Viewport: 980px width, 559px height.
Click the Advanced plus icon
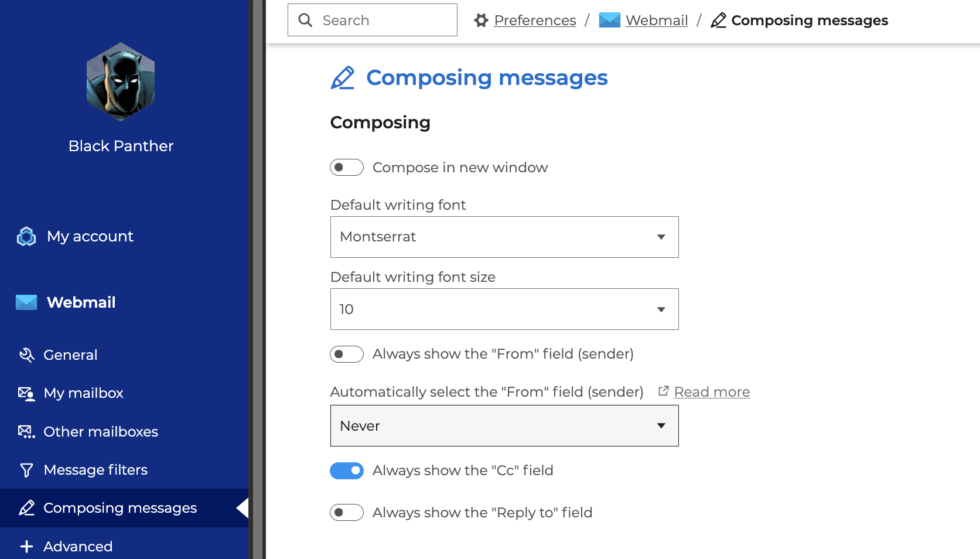coord(26,547)
